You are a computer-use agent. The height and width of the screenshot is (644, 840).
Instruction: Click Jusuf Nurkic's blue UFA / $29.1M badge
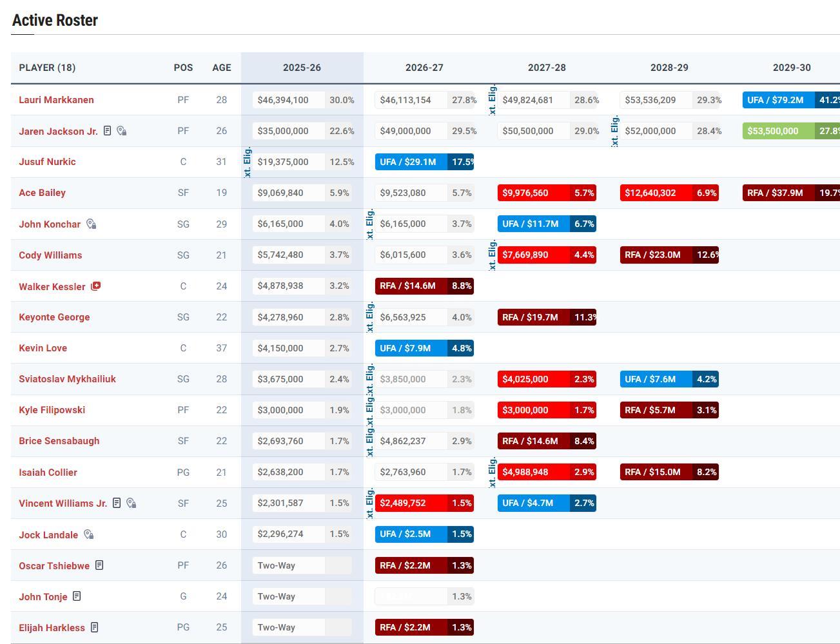(x=411, y=162)
